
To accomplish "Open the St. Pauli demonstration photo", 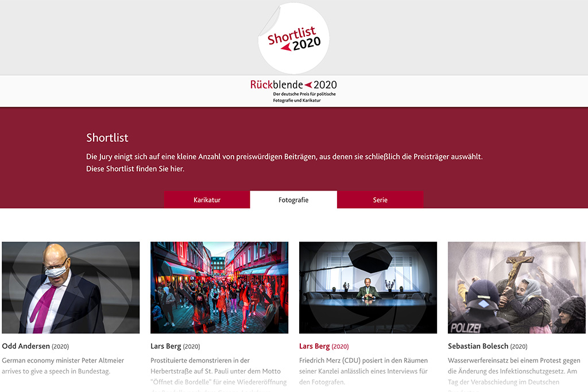I will point(219,288).
